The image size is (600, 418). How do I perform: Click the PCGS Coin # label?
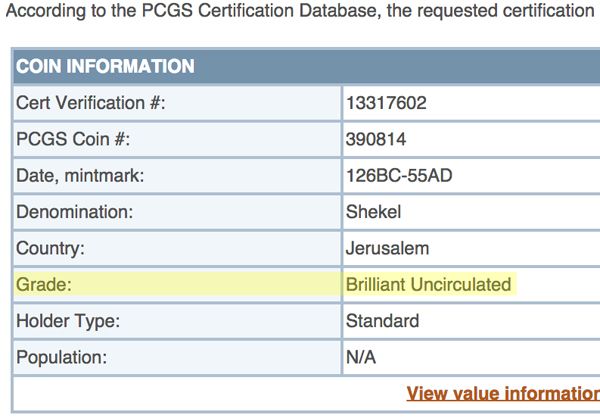point(73,139)
